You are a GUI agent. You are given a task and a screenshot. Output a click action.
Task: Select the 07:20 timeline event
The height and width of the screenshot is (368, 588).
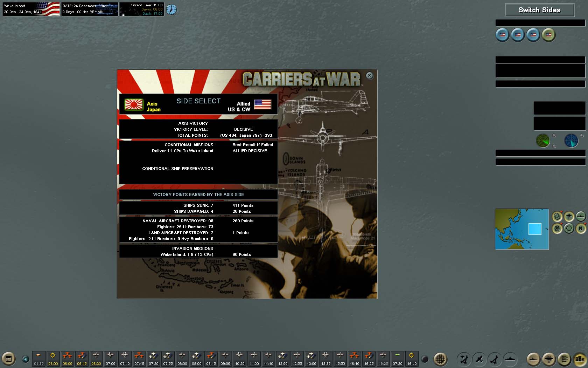point(154,359)
